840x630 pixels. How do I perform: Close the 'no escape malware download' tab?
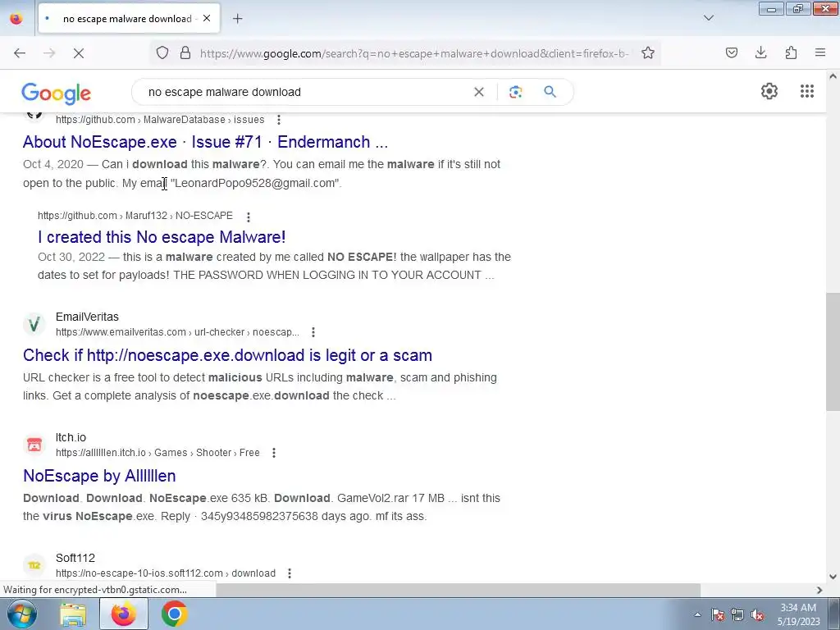(x=207, y=18)
